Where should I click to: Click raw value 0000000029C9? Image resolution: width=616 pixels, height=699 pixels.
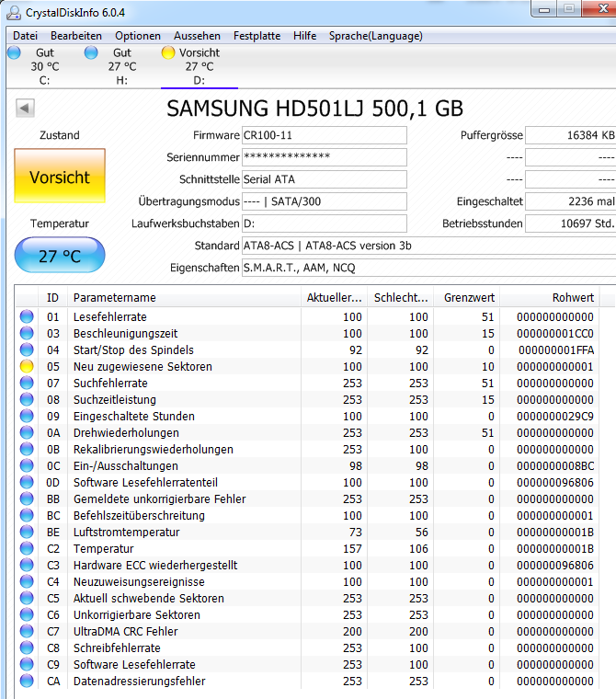click(x=555, y=416)
